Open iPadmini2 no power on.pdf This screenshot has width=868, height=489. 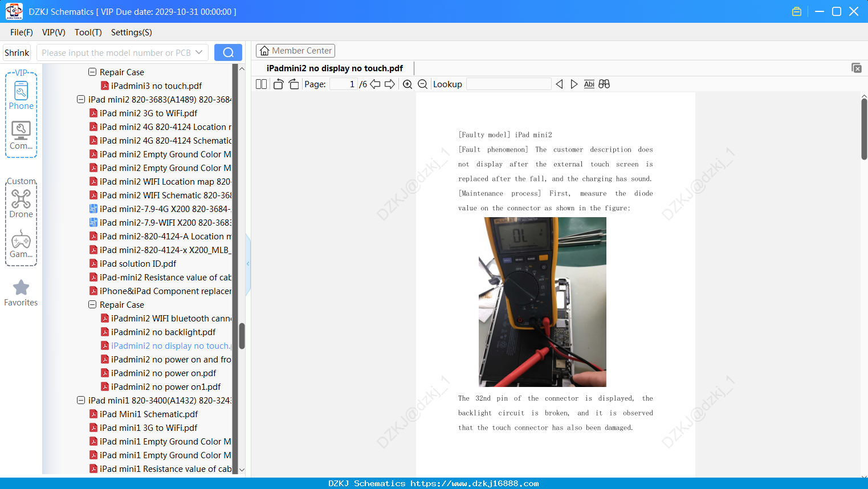(158, 373)
